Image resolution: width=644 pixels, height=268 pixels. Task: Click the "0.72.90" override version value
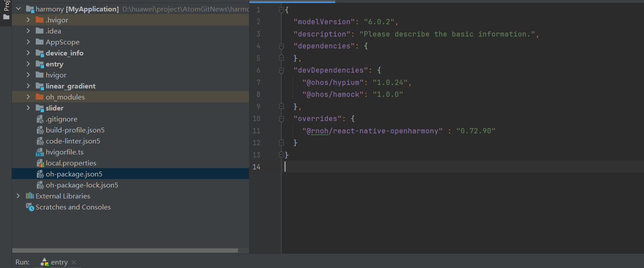click(x=476, y=131)
